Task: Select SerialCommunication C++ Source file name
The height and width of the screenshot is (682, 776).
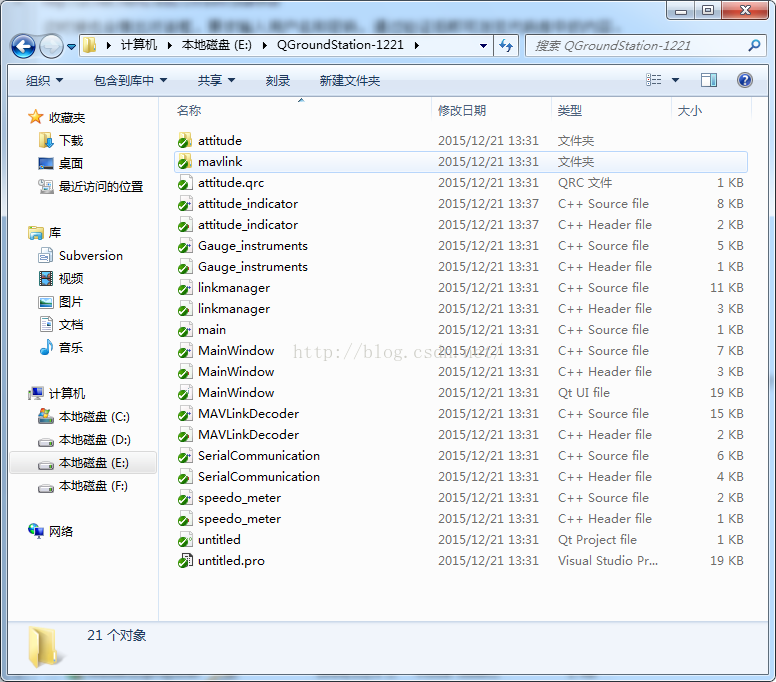Action: [259, 455]
